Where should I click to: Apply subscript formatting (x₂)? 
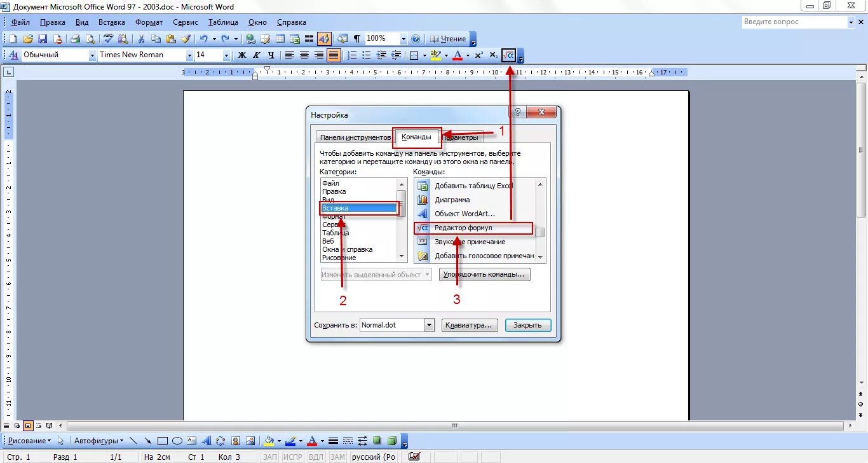494,55
